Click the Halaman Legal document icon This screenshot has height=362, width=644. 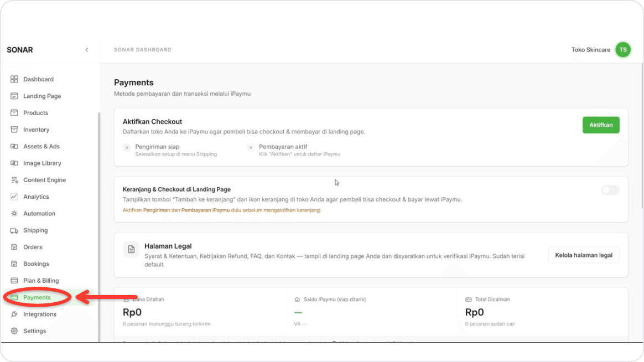coord(132,250)
